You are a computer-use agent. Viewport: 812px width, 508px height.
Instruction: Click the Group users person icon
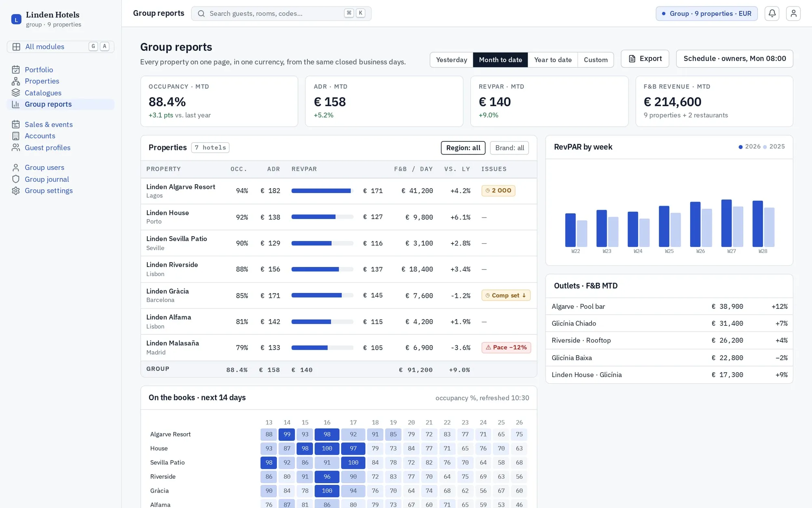point(16,167)
